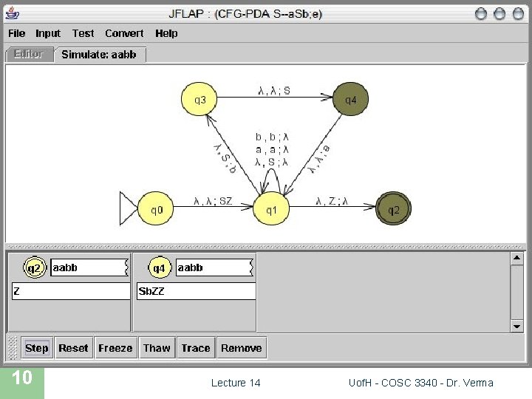Click the Trace button

click(196, 348)
